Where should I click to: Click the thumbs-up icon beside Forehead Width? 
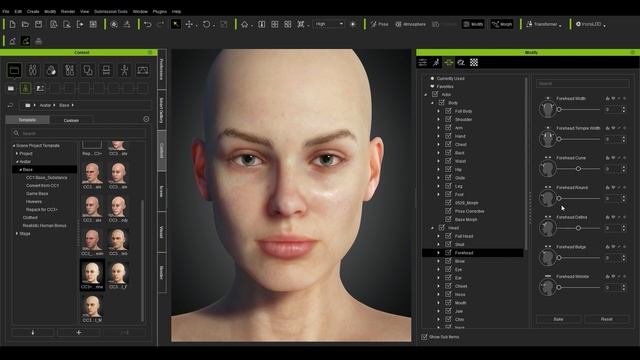click(x=608, y=98)
